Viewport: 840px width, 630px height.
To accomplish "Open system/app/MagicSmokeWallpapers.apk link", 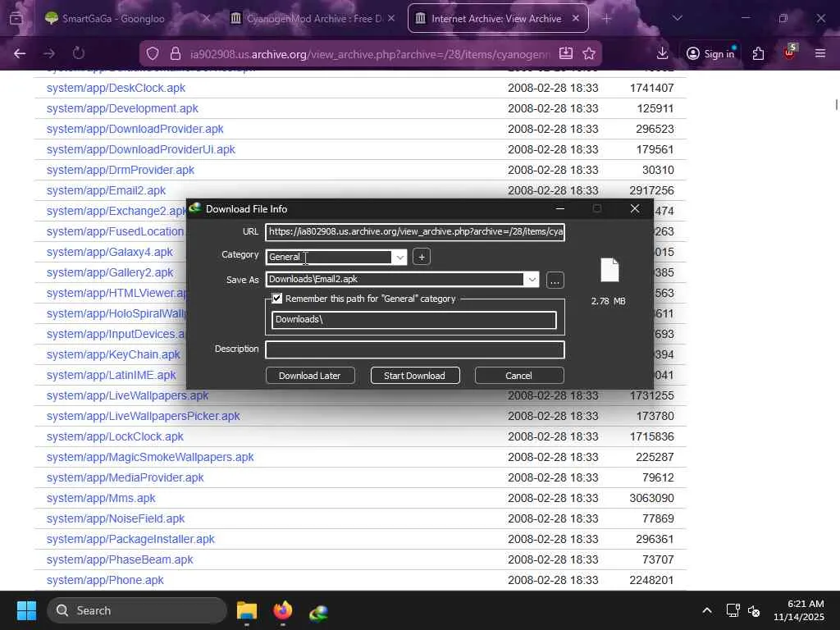I will 150,457.
